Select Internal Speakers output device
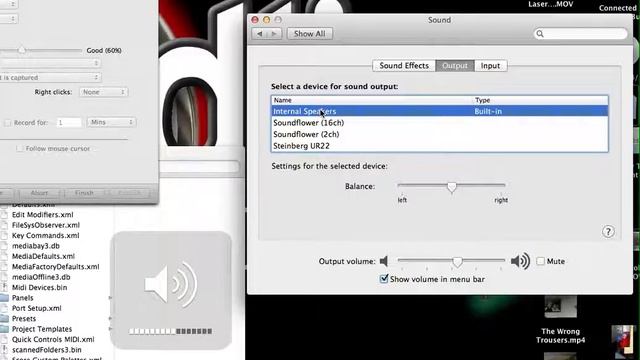 coord(440,111)
